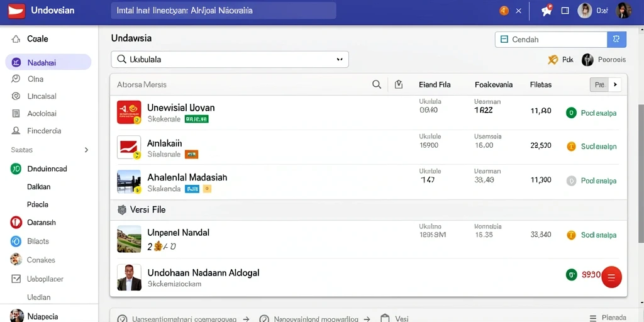Open the Aoclolnai sidebar item
Screen dimensions: 644x322
[x=42, y=114]
